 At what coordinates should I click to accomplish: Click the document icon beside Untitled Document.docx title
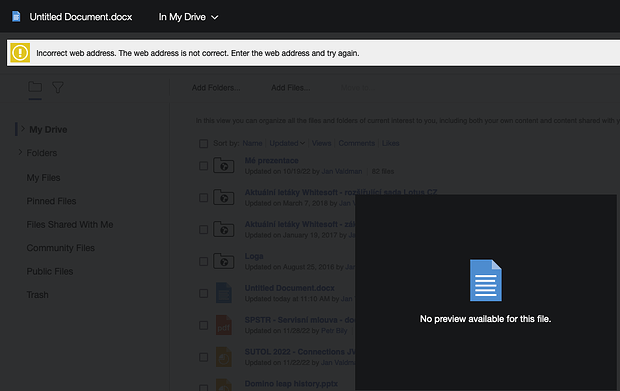coord(16,17)
